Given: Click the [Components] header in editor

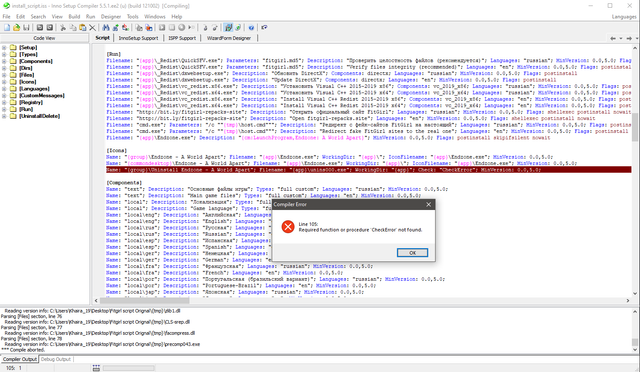Looking at the screenshot, I should coord(124,183).
